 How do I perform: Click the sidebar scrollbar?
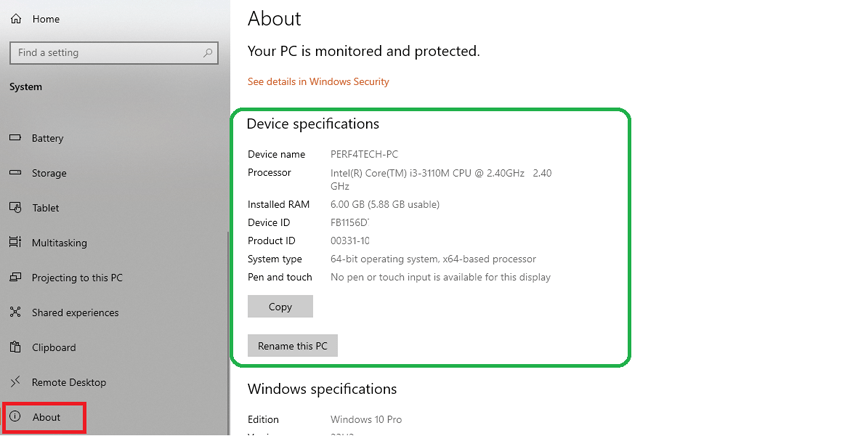tap(228, 331)
